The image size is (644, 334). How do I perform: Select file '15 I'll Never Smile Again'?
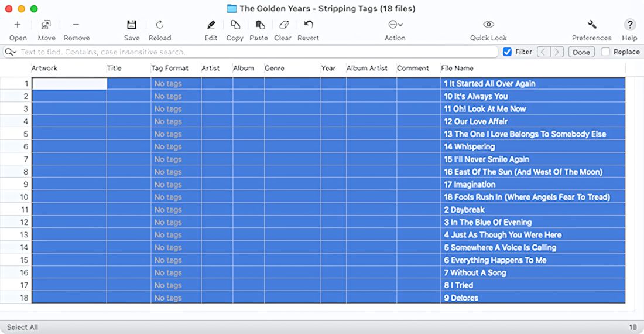[487, 159]
